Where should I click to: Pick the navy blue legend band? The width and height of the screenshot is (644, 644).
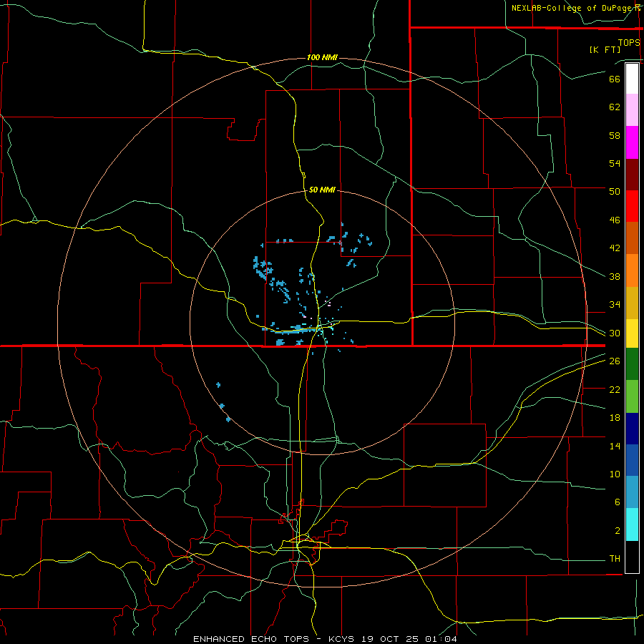632,429
